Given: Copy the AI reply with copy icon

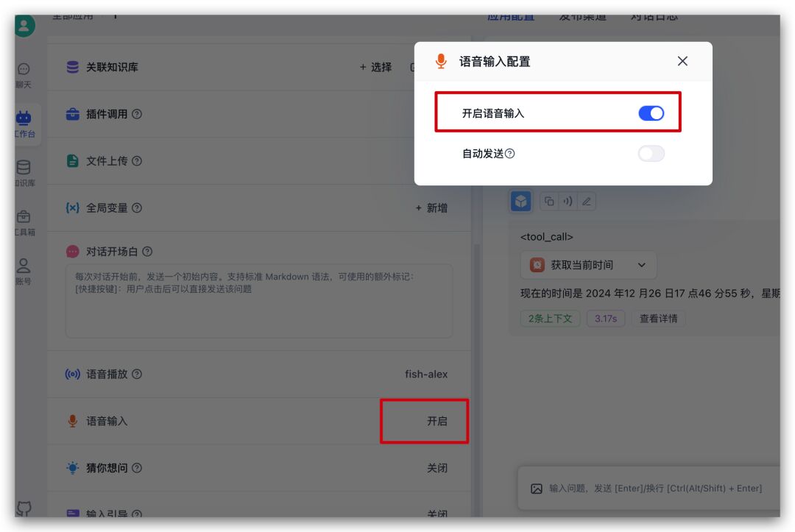Looking at the screenshot, I should (x=549, y=201).
